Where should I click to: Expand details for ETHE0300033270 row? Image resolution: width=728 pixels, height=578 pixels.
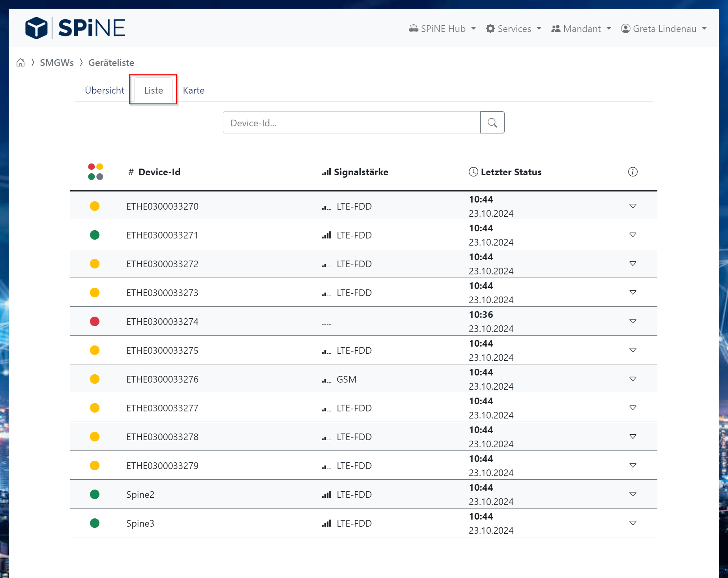pyautogui.click(x=633, y=206)
